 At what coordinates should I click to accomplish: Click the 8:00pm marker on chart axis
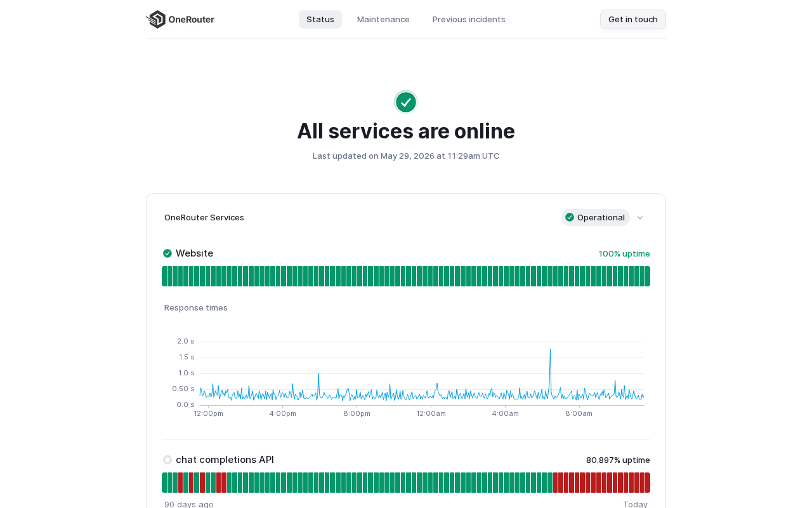tap(357, 413)
